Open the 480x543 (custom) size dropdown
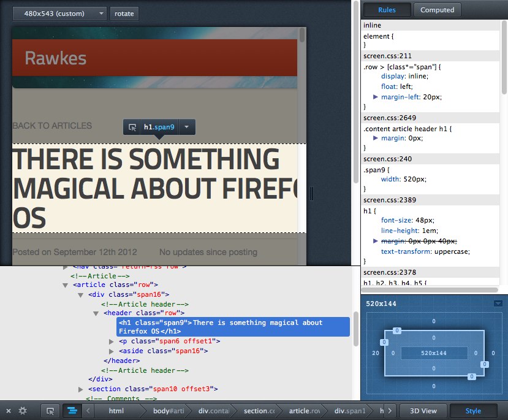This screenshot has height=420, width=508. click(59, 13)
